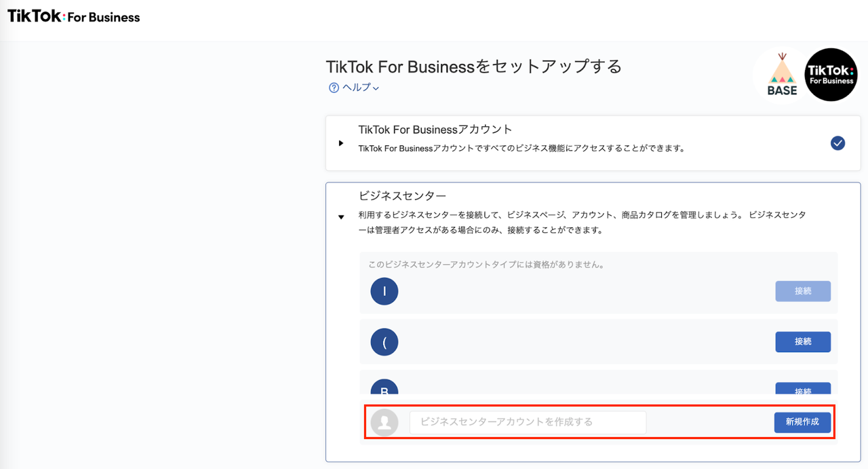Select the 'I' account avatar circle
This screenshot has width=868, height=469.
384,290
